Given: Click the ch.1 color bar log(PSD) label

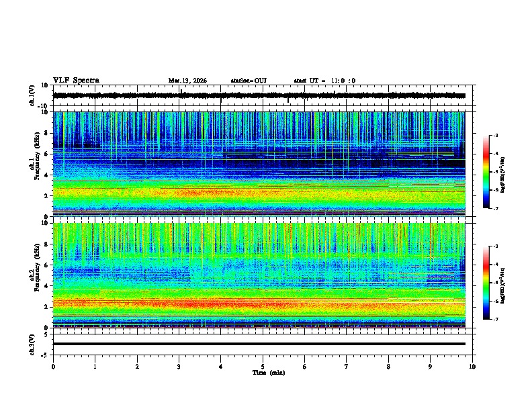Looking at the screenshot, I should click(x=503, y=175).
